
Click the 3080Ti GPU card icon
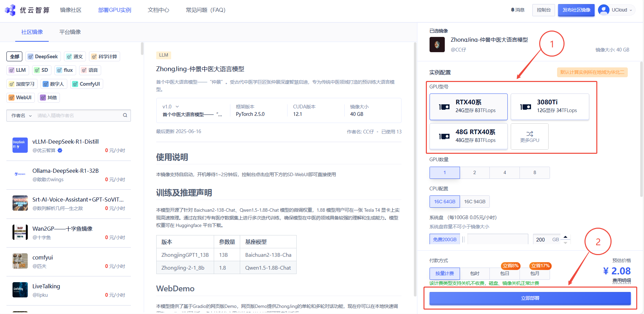click(526, 107)
